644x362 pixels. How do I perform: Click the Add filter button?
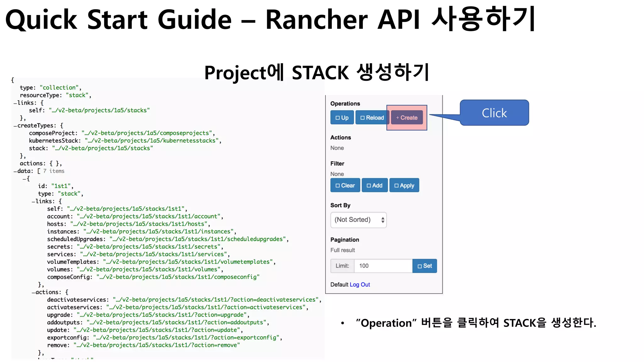374,185
